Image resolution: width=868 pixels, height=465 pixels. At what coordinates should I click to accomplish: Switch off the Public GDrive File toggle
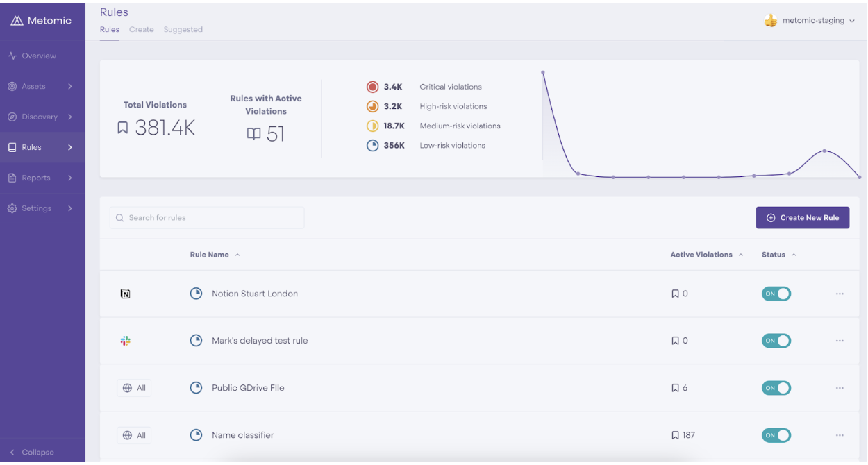[x=776, y=388]
